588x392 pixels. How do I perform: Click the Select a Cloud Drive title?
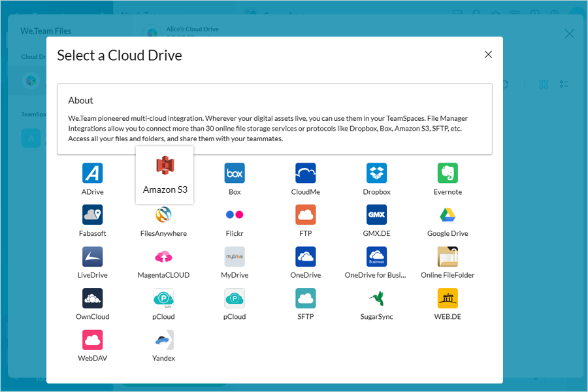pyautogui.click(x=120, y=56)
